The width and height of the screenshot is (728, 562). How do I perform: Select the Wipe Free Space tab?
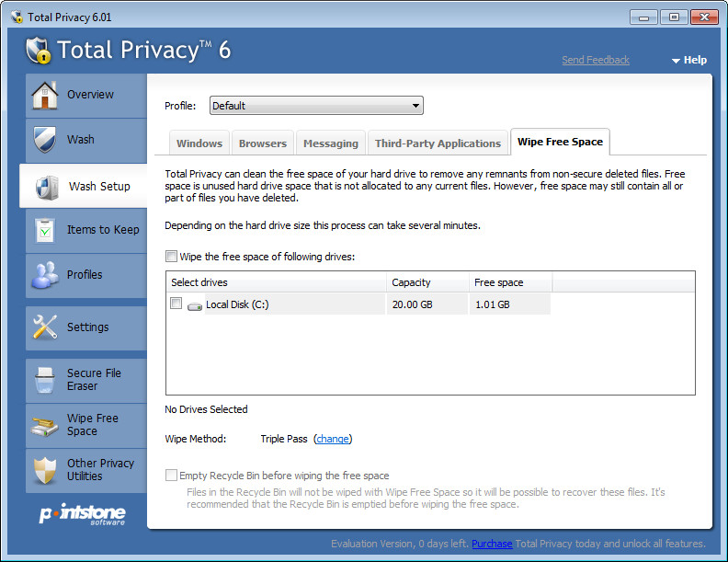coord(560,142)
